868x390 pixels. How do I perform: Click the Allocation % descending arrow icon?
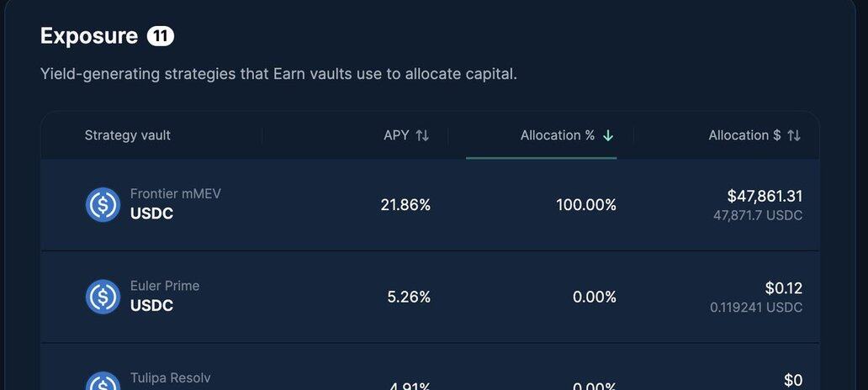pyautogui.click(x=608, y=135)
